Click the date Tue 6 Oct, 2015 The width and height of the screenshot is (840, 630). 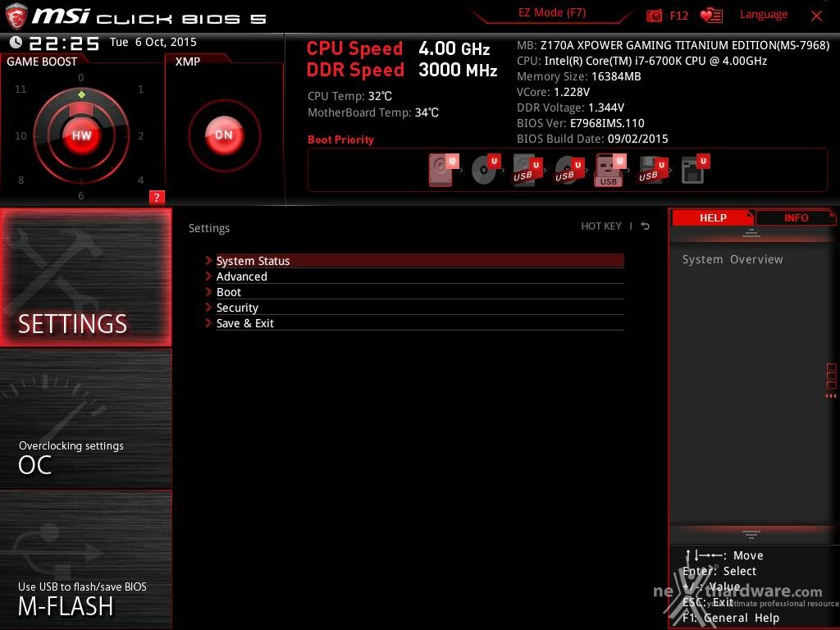point(153,42)
